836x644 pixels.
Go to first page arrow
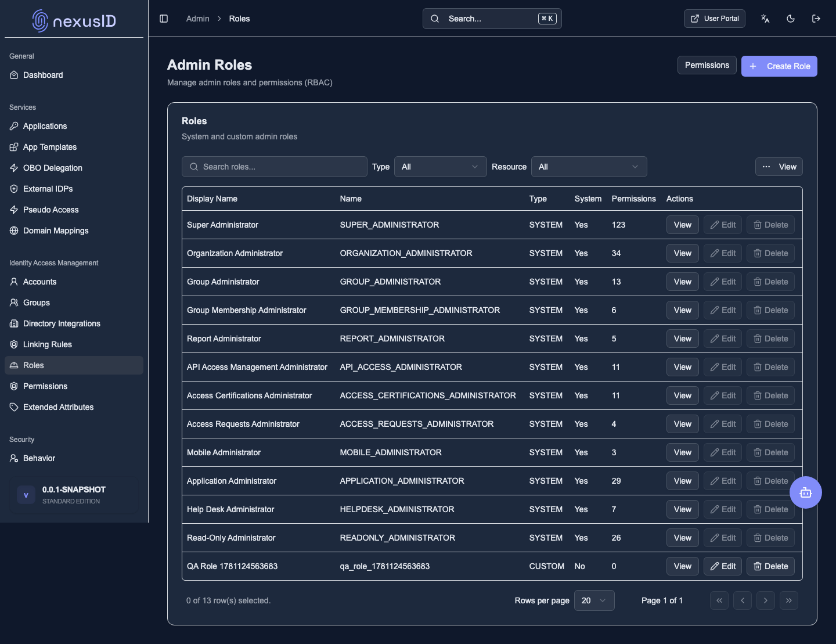click(719, 600)
